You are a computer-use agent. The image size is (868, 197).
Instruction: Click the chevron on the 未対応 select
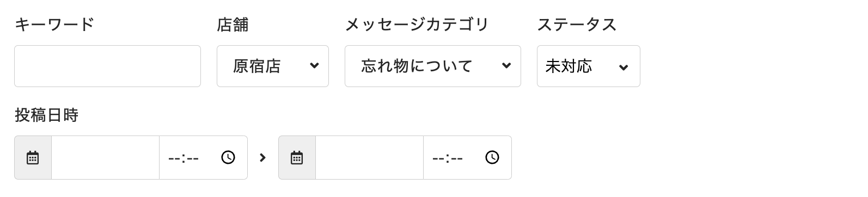[x=624, y=67]
